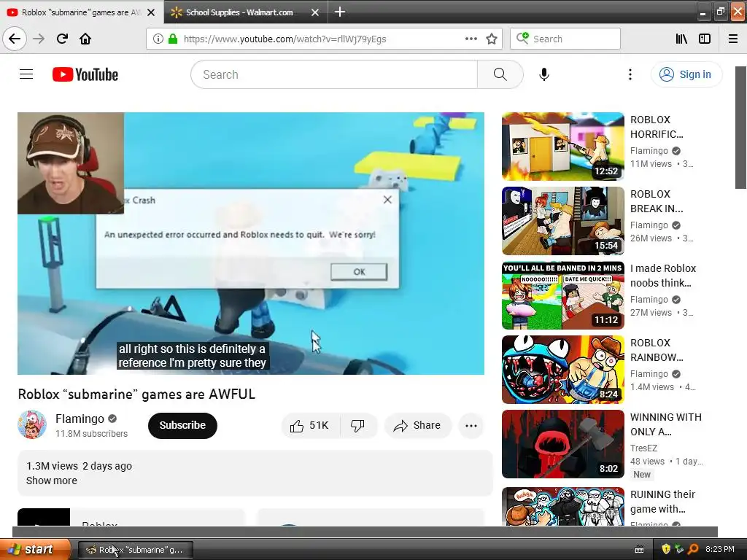The image size is (747, 560).
Task: Click the YouTube search field
Action: 334,74
